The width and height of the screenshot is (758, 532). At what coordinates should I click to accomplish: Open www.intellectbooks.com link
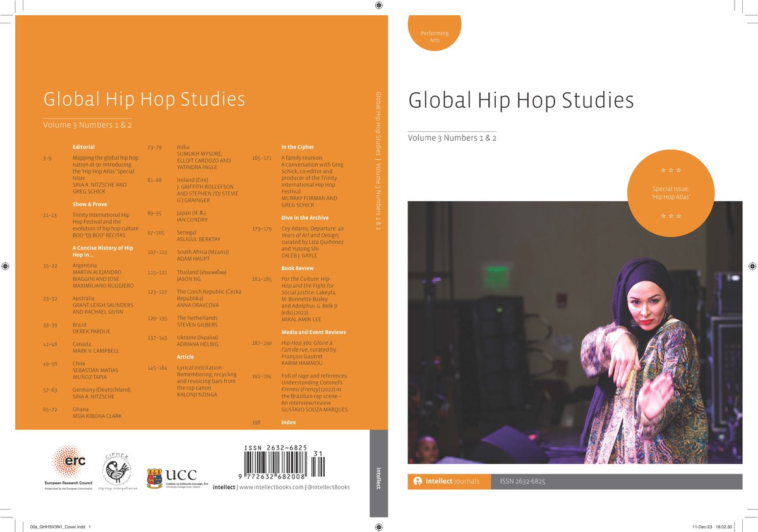point(272,487)
